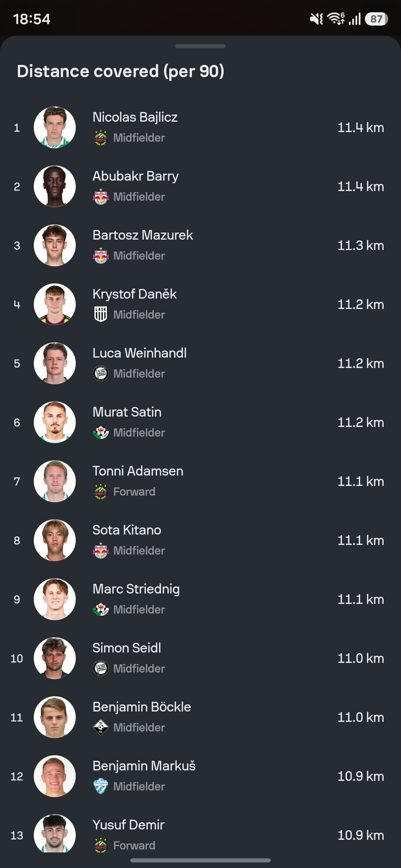401x868 pixels.
Task: Tap Red Bull Salzburg badge under Abubakr Barry
Action: coord(101,197)
